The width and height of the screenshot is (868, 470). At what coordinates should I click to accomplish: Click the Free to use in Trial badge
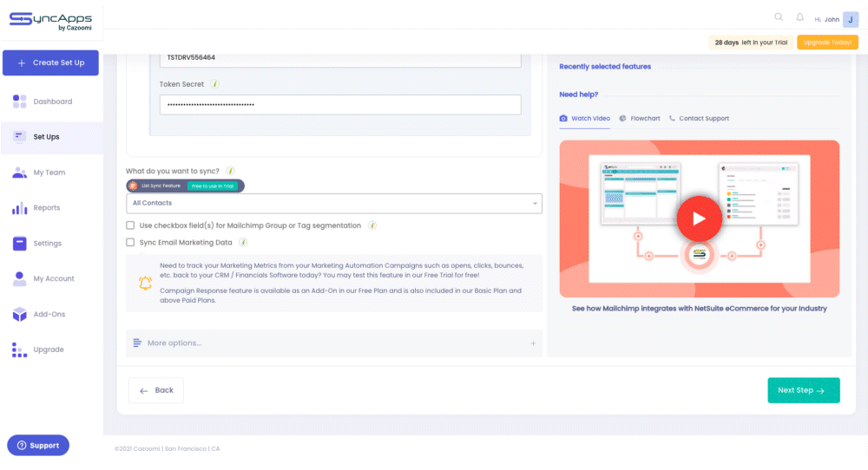pyautogui.click(x=213, y=186)
